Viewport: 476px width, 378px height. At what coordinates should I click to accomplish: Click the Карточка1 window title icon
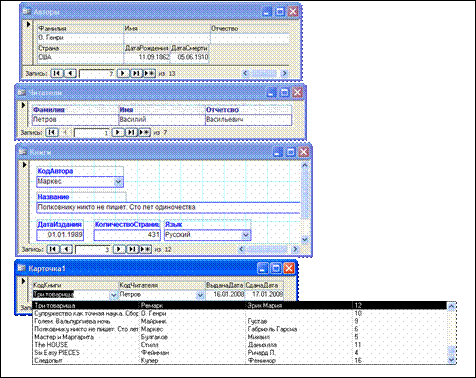point(21,268)
